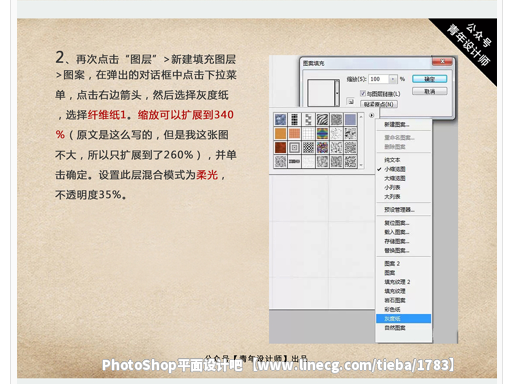The height and width of the screenshot is (384, 510).
Task: Select the black dotted grid pattern
Action: click(x=294, y=120)
